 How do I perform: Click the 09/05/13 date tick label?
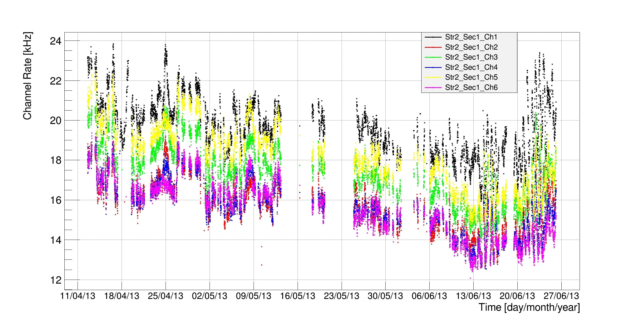click(253, 296)
